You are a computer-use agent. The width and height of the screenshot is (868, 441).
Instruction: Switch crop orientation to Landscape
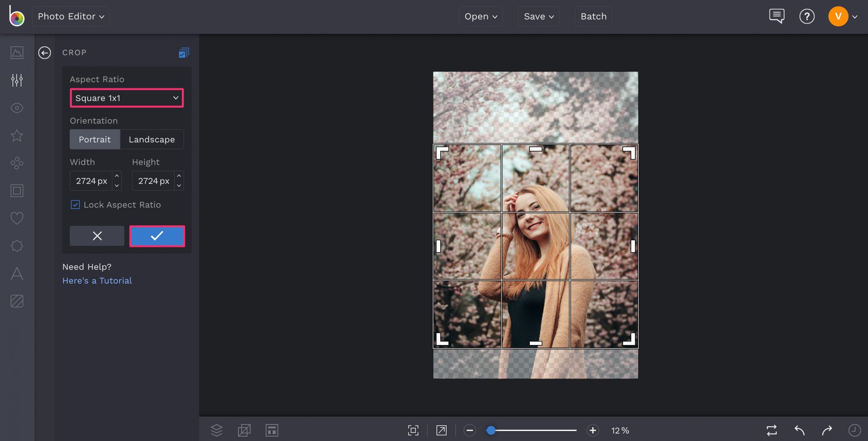[152, 139]
